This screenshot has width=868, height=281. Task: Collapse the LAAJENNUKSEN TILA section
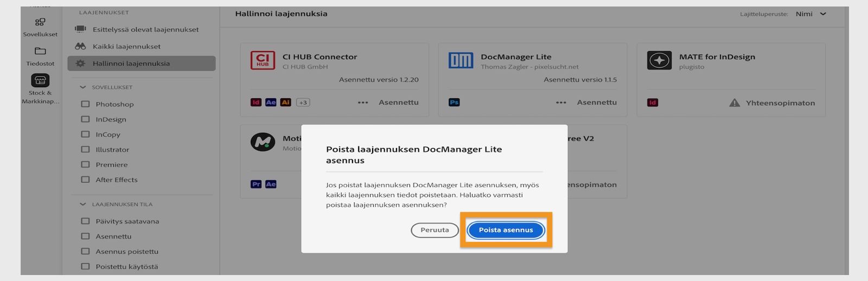pyautogui.click(x=83, y=205)
